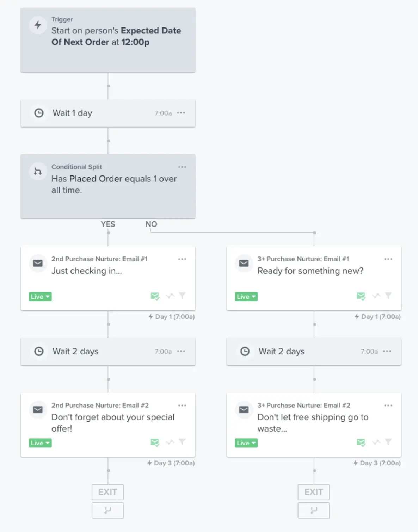
Task: Select the Trigger card for Expected Date
Action: 108,40
